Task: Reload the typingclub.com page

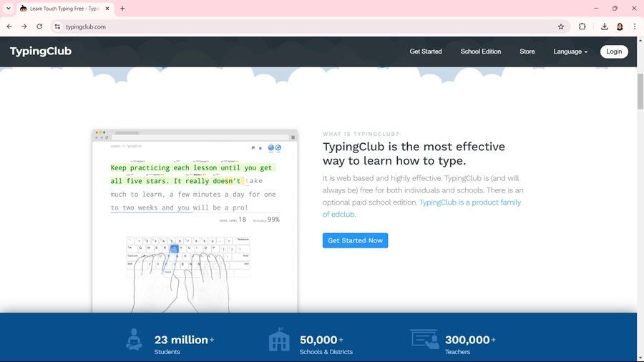Action: tap(39, 26)
